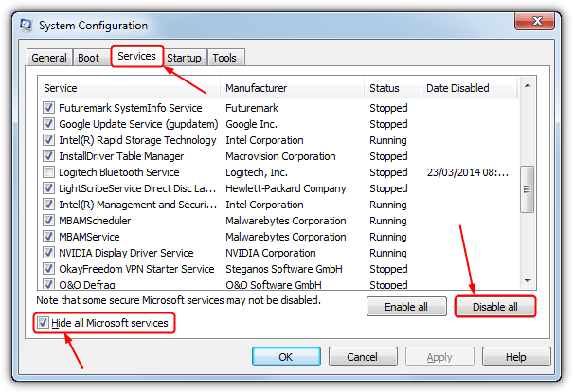This screenshot has width=573, height=392.
Task: Switch to the Boot tab
Action: tap(88, 58)
